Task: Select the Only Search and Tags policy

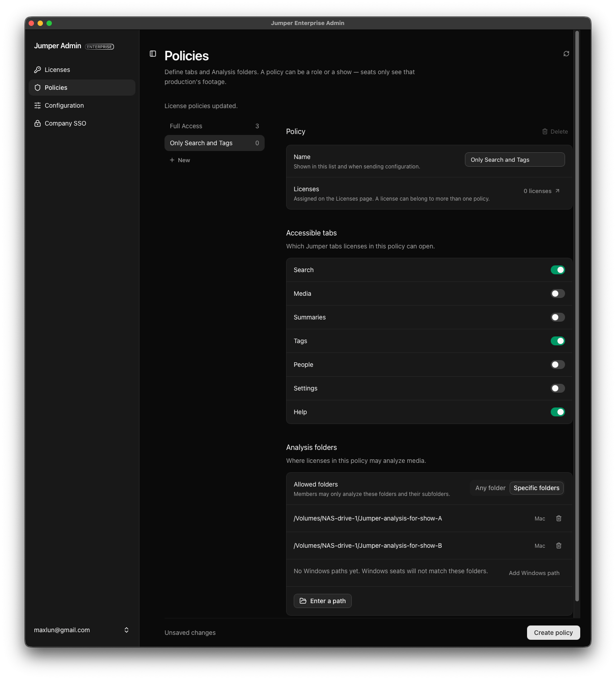Action: tap(215, 143)
